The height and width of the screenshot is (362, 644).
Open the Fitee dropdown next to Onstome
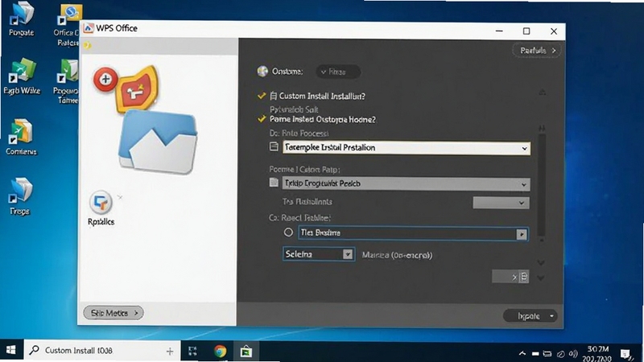click(338, 72)
